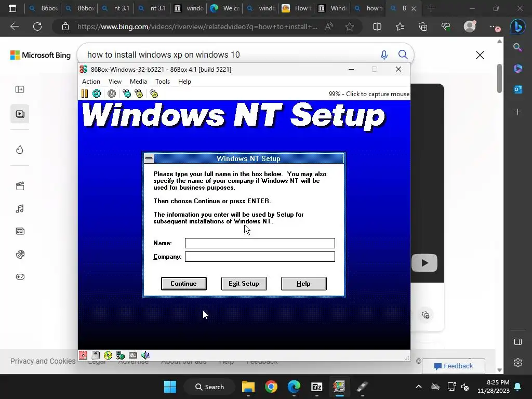Close the Bing video overlay with the X

click(480, 55)
